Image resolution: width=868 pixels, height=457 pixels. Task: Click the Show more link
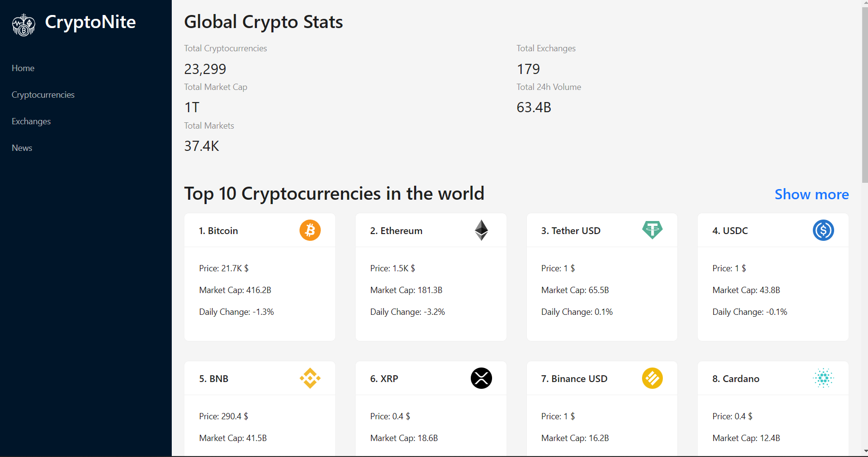pos(811,194)
